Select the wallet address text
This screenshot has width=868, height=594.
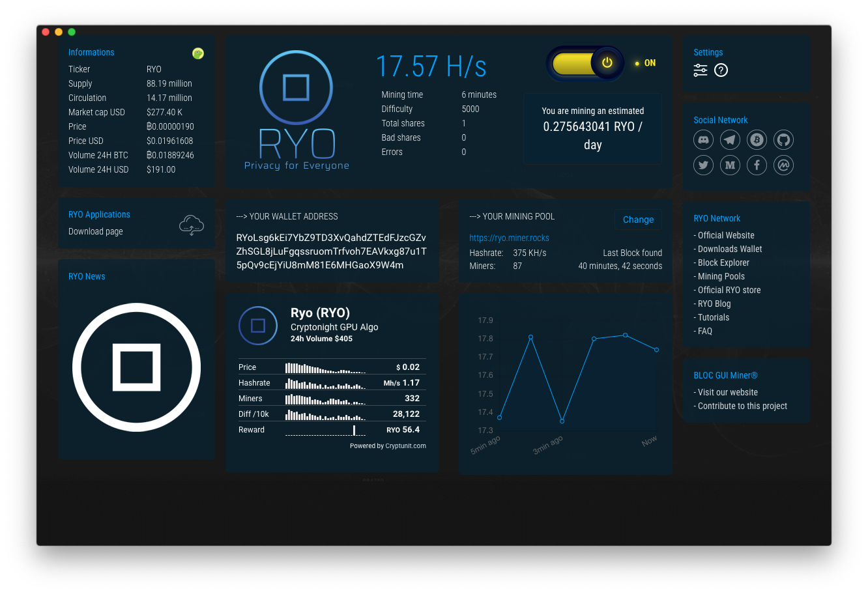[331, 251]
